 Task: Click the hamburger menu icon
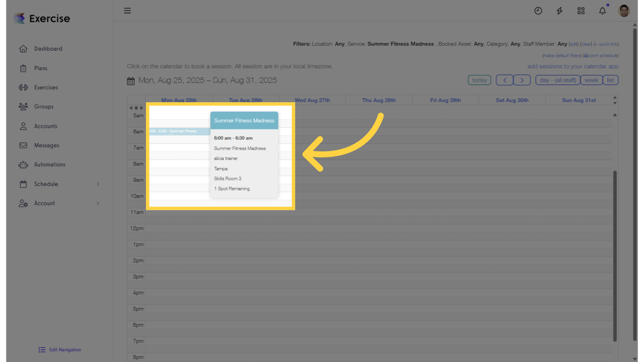pyautogui.click(x=127, y=11)
